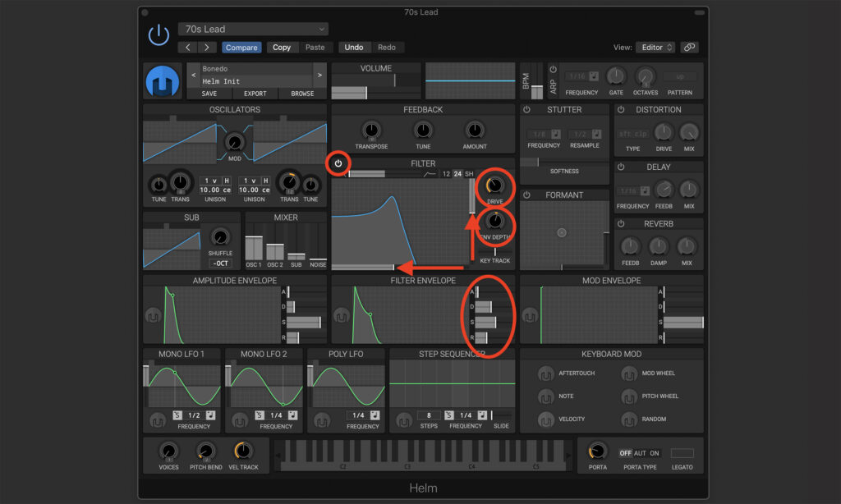Set Porta Type to AUT
Viewport: 841px width, 504px height.
tap(640, 453)
